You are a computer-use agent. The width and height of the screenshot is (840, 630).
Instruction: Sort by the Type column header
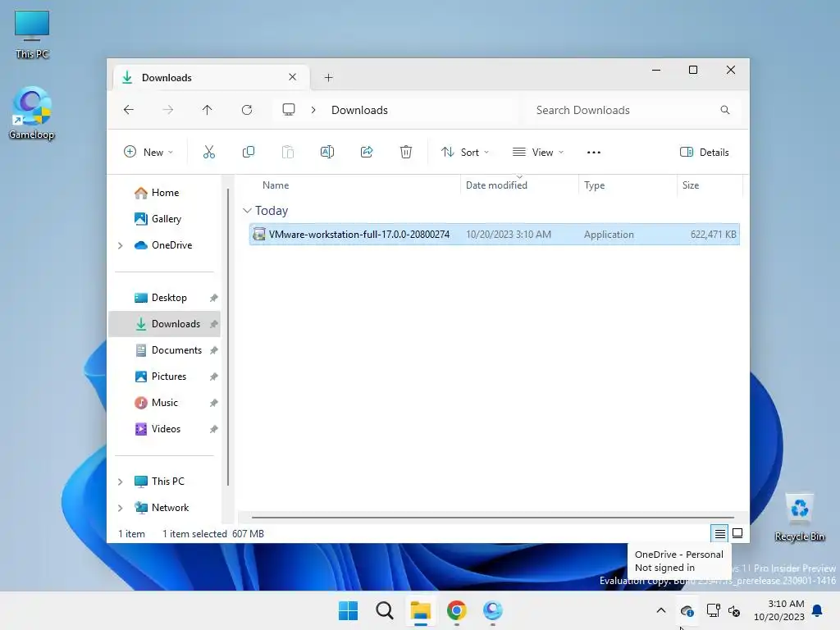[594, 185]
